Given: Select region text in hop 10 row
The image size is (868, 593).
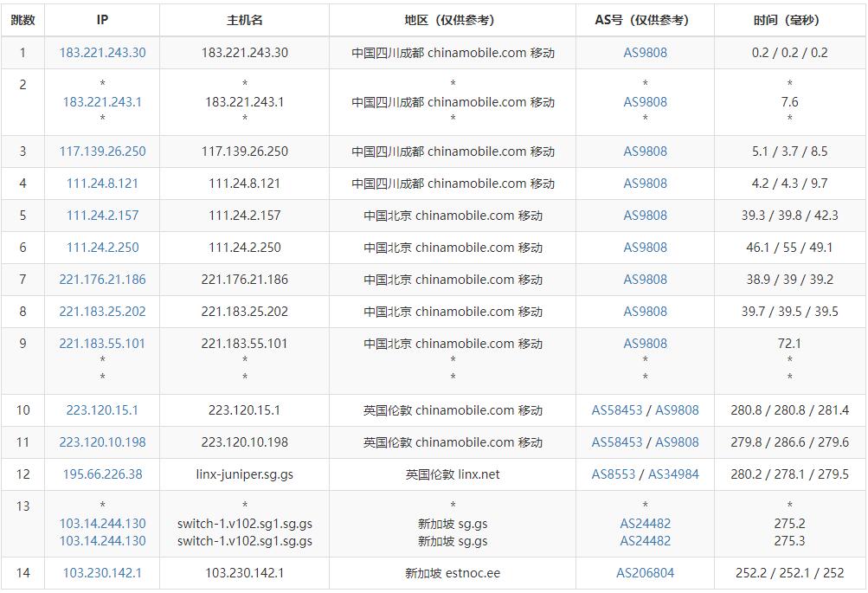Looking at the screenshot, I should pyautogui.click(x=453, y=410).
